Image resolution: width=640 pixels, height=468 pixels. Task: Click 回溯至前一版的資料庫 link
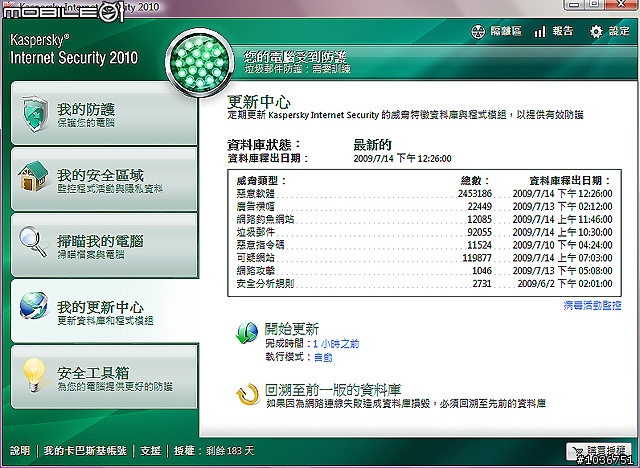click(x=333, y=390)
